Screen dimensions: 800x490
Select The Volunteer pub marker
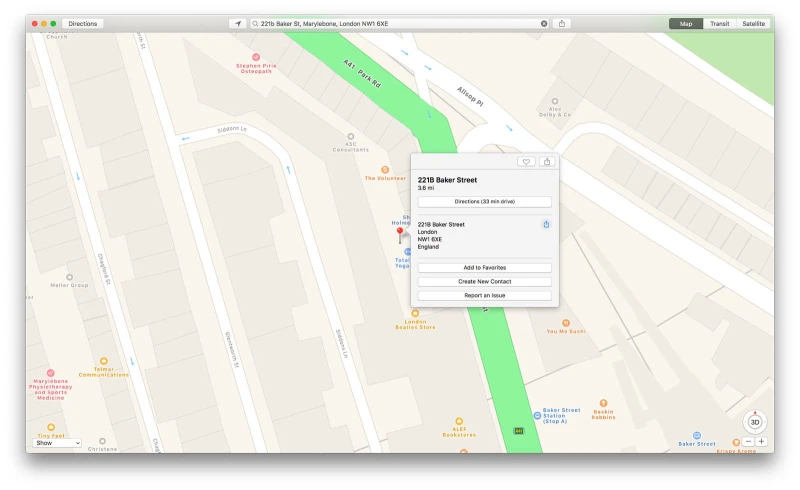point(385,169)
